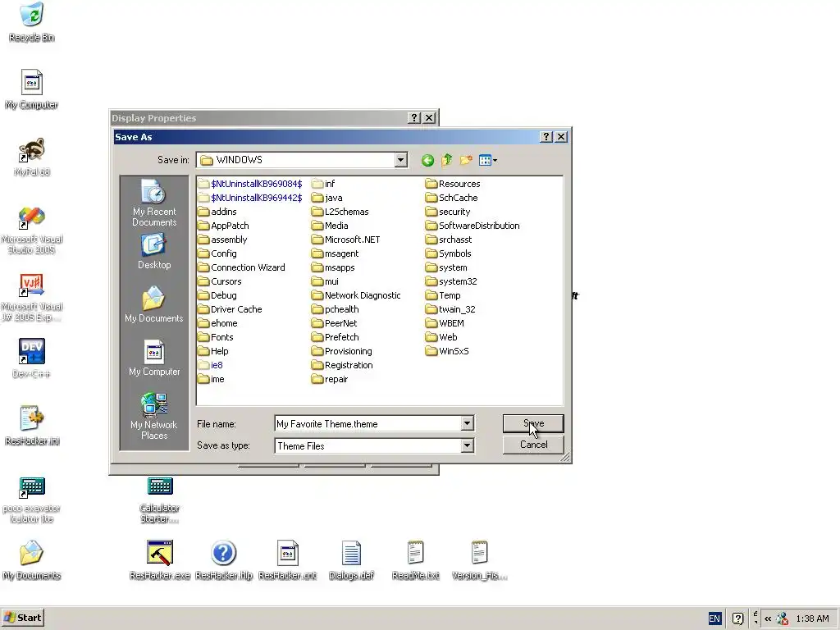Select My Documents in the places bar

pos(154,305)
